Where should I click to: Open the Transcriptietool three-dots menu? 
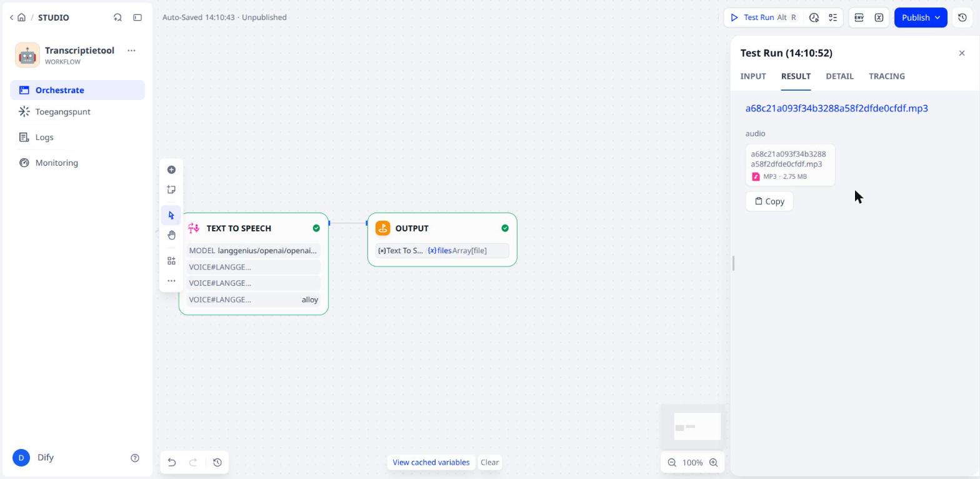point(131,50)
